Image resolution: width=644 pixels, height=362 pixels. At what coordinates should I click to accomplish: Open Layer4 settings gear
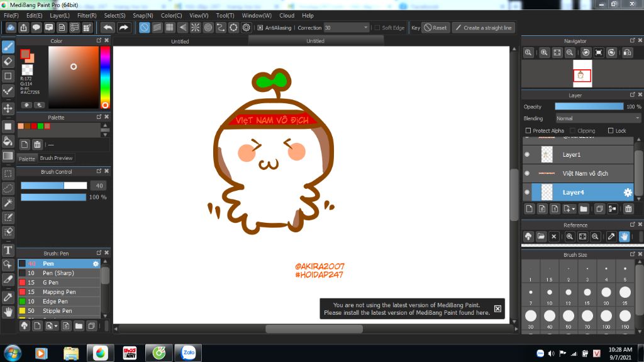click(627, 193)
